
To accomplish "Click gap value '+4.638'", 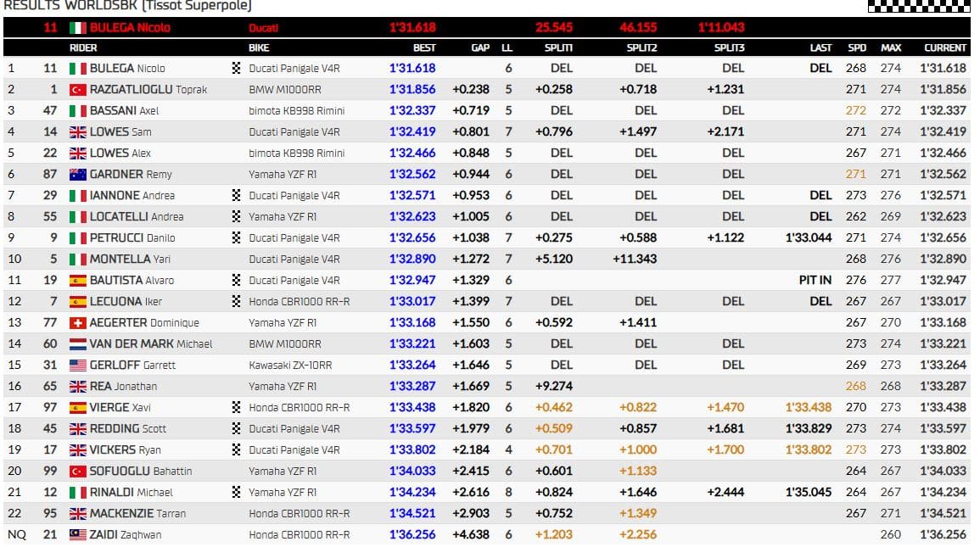I will (x=471, y=534).
